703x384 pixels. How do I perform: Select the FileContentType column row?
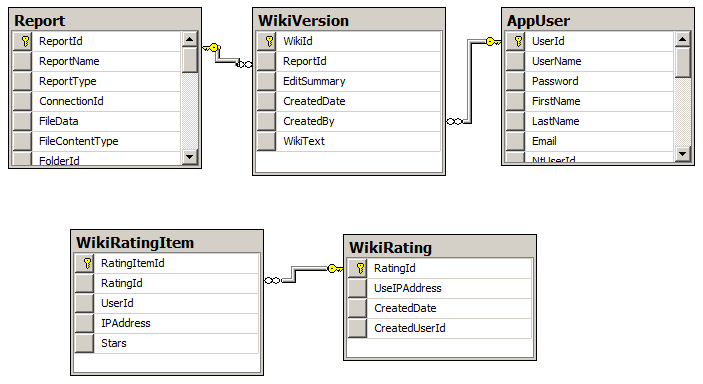click(97, 141)
